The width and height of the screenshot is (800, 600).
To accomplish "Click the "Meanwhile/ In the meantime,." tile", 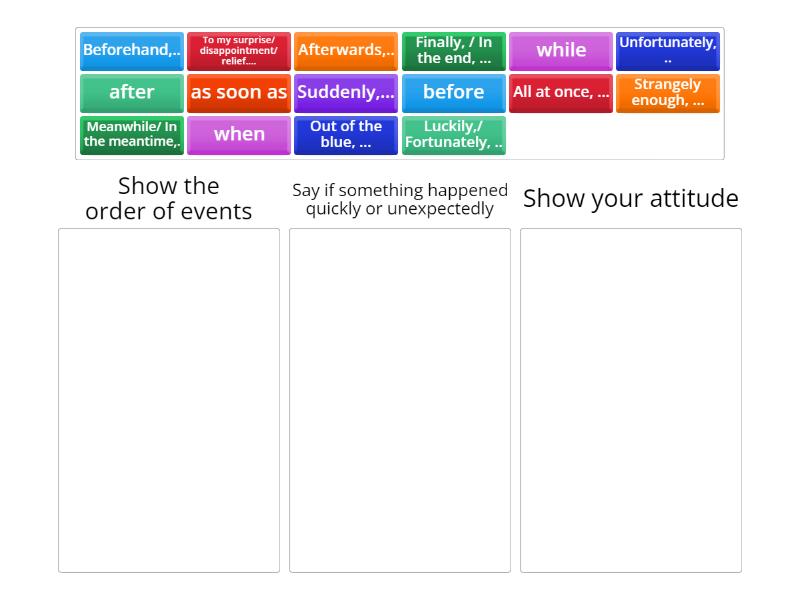I will [x=132, y=134].
